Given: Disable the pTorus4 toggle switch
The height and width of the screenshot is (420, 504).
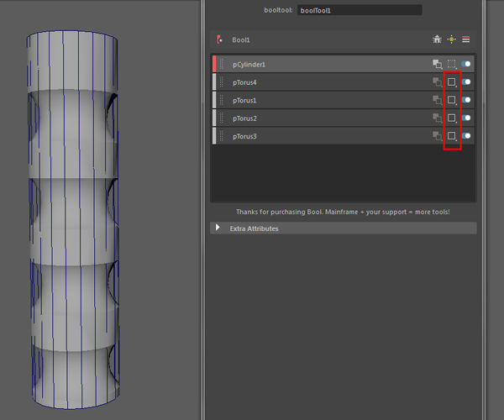Looking at the screenshot, I should [466, 82].
